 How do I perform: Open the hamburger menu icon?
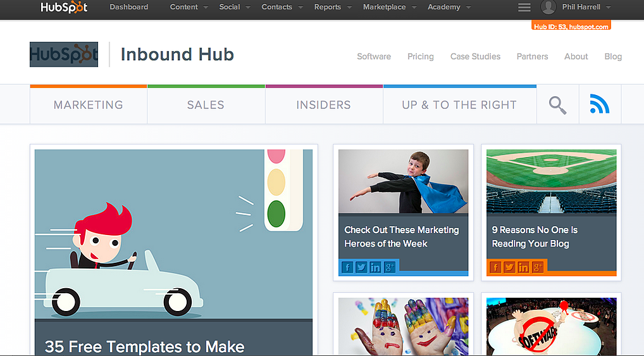pos(524,7)
